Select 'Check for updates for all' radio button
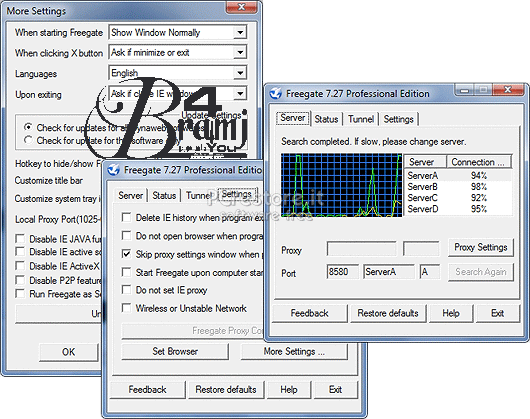This screenshot has width=530, height=419. pos(28,127)
